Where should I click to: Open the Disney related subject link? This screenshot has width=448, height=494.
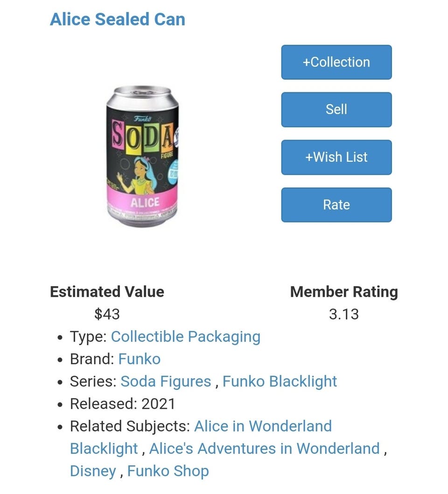click(92, 471)
